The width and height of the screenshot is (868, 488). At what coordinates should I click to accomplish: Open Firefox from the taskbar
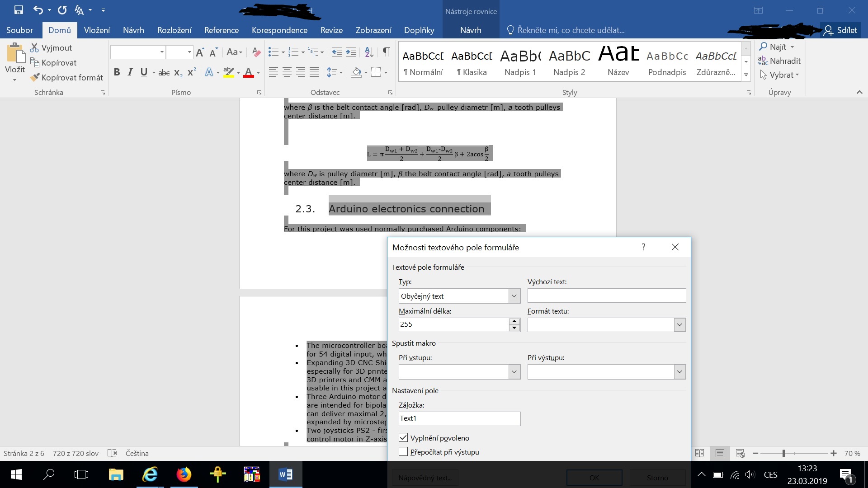point(184,474)
